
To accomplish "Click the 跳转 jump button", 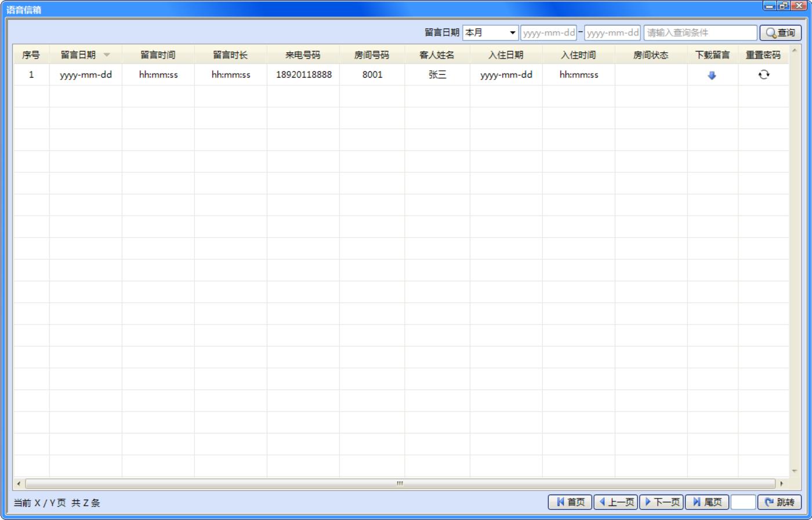I will (779, 502).
